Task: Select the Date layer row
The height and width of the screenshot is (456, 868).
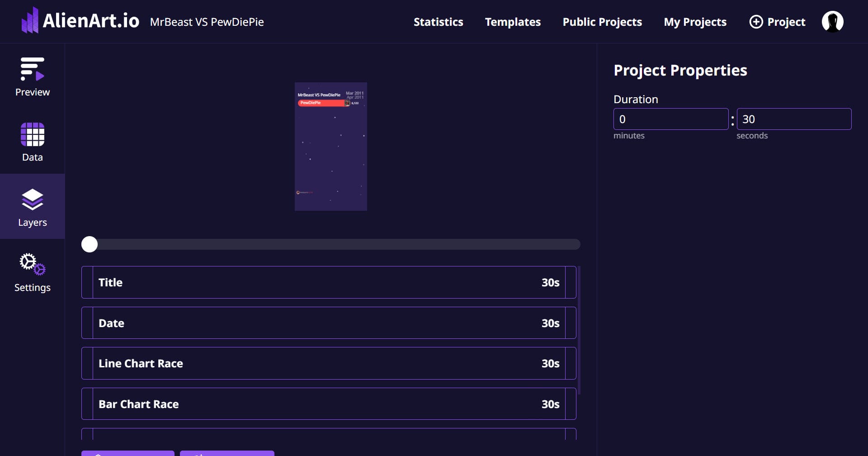Action: point(329,323)
